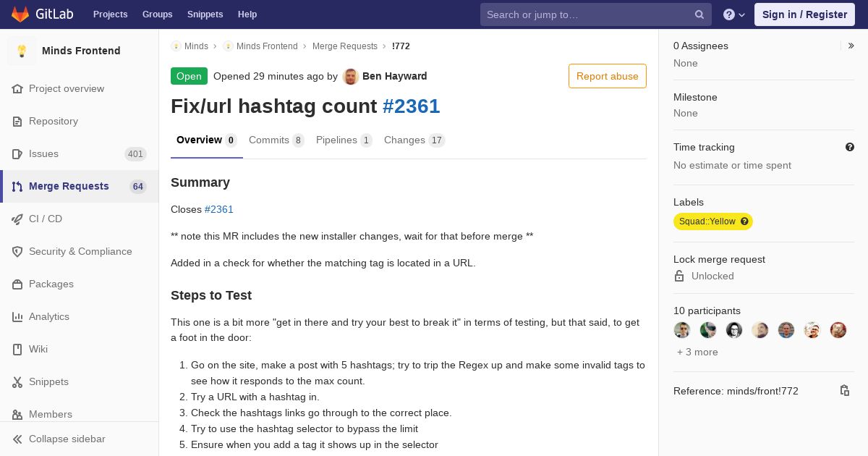Switch to the Pipelines tab
This screenshot has height=456, width=868.
pyautogui.click(x=344, y=140)
